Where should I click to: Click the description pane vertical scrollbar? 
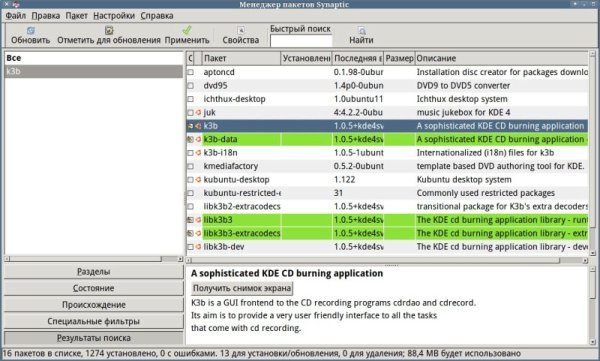(593, 305)
